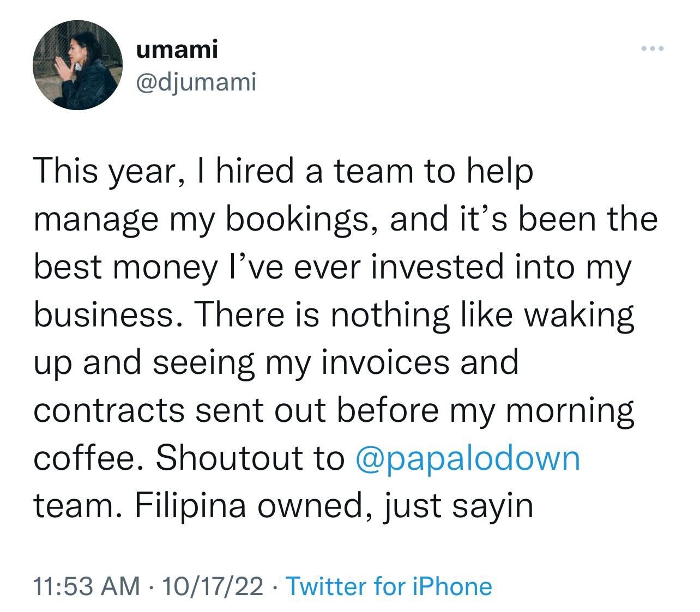Click the 10/17/22 tweet date
This screenshot has height=612, width=700.
(213, 586)
